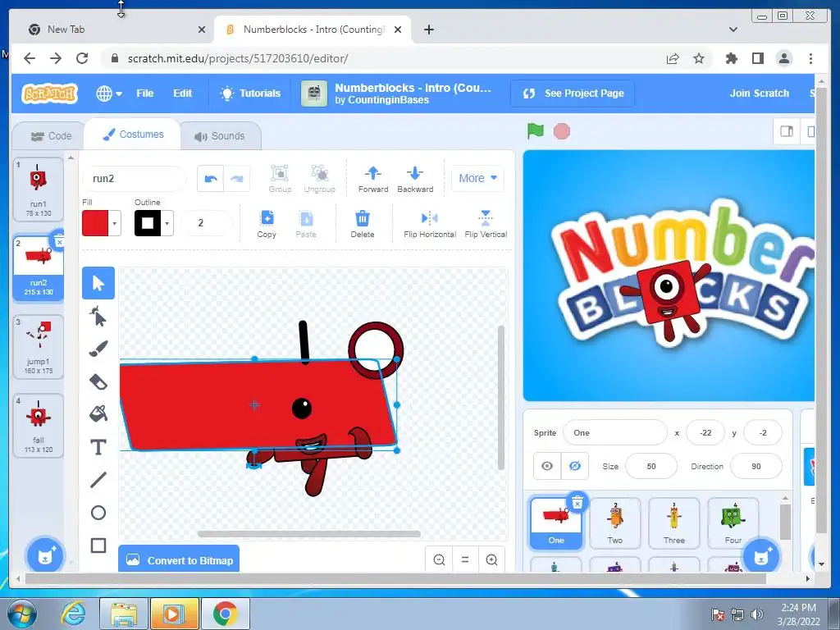
Task: Switch to the Code tab
Action: pos(51,136)
